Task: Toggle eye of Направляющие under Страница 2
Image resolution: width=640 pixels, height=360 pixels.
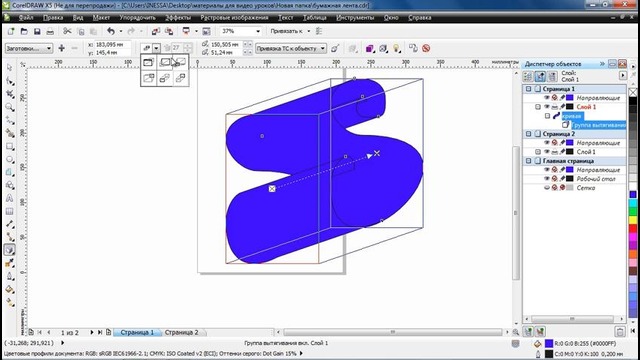Action: 547,142
